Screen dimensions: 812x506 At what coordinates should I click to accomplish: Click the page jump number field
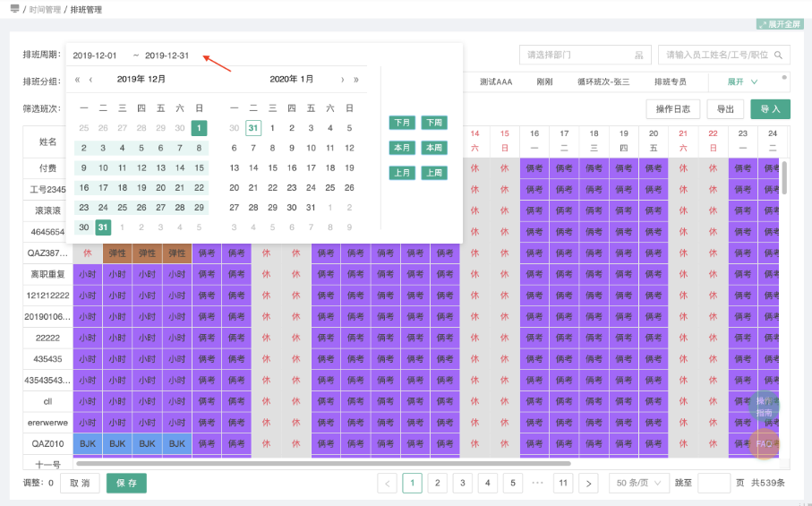point(714,484)
